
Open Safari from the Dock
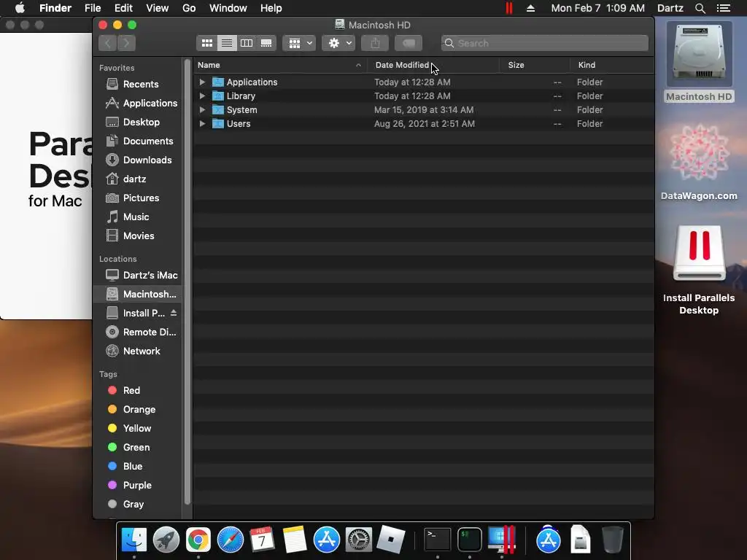pyautogui.click(x=230, y=540)
